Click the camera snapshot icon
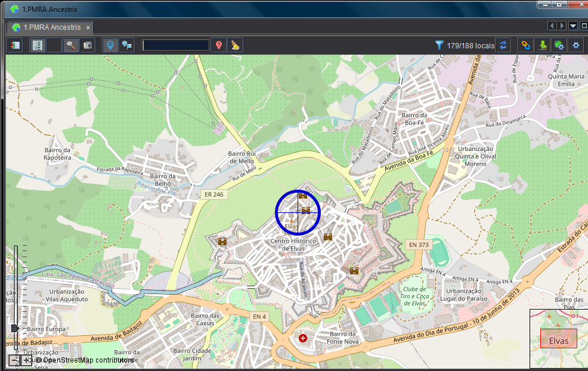The width and height of the screenshot is (588, 371). pos(87,45)
